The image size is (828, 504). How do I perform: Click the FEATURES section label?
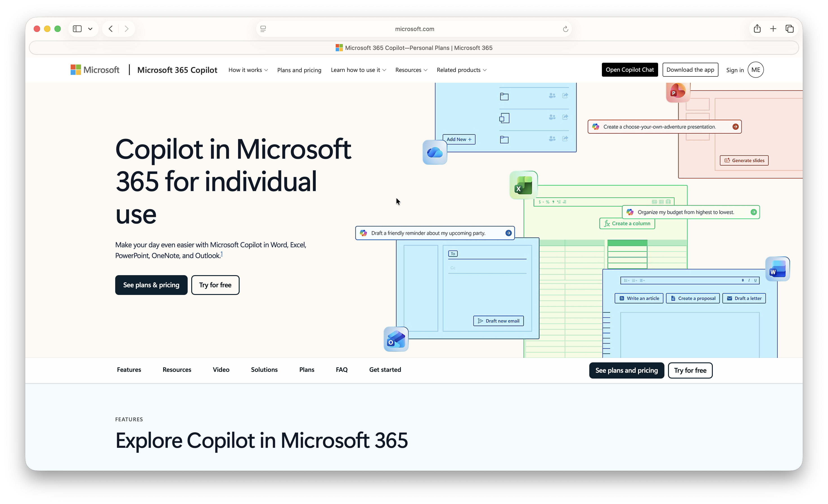[129, 419]
